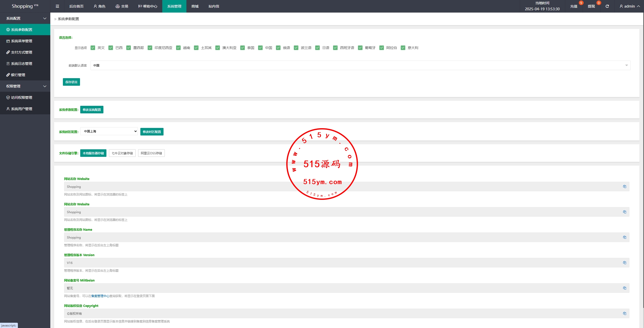Image resolution: width=644 pixels, height=328 pixels.
Task: Open 银行管理 sidebar item
Action: (18, 75)
